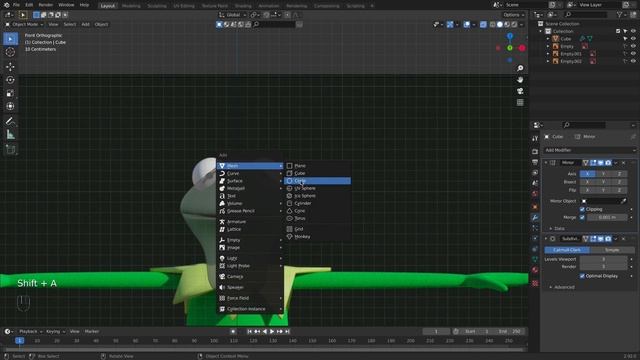The width and height of the screenshot is (640, 360).
Task: Select Catmull-Clark subdivision type
Action: pos(567,250)
